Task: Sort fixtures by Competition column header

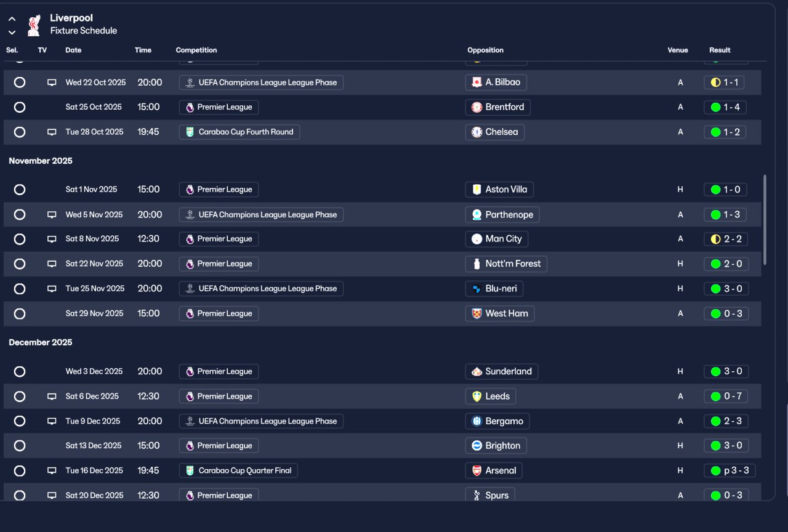Action: point(196,50)
